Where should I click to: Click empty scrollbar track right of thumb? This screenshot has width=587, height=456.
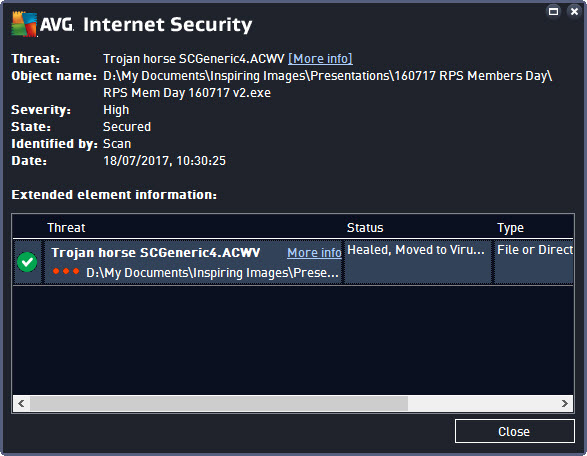(482, 403)
